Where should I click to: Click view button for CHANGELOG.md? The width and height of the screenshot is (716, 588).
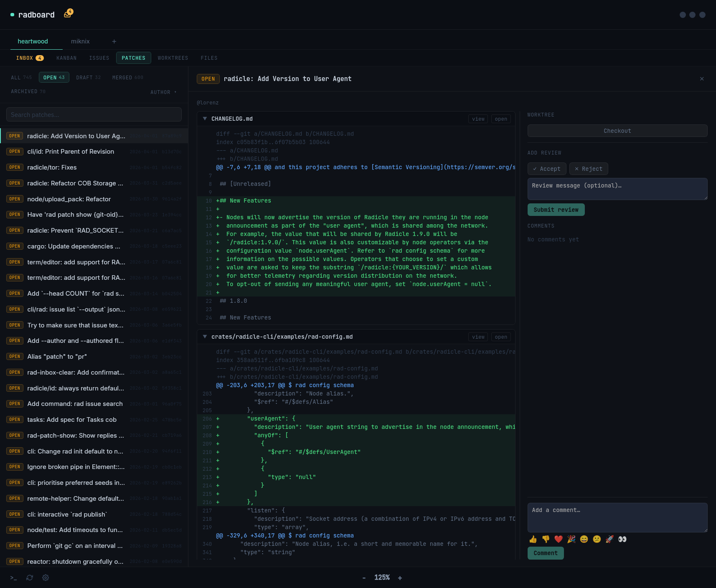[x=478, y=119]
